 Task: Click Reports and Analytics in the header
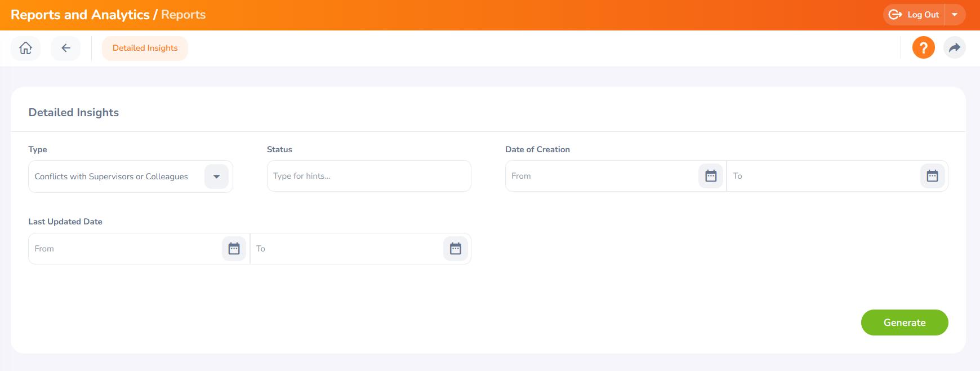(x=80, y=15)
